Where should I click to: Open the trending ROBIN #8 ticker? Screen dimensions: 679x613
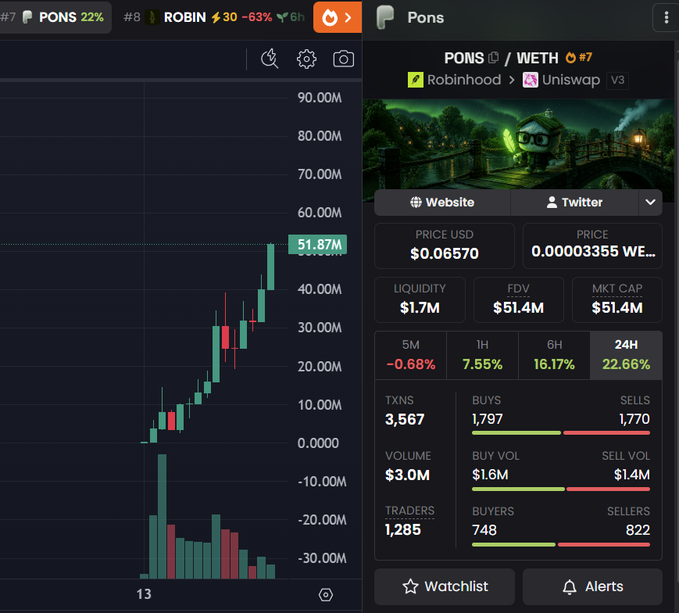pyautogui.click(x=214, y=17)
